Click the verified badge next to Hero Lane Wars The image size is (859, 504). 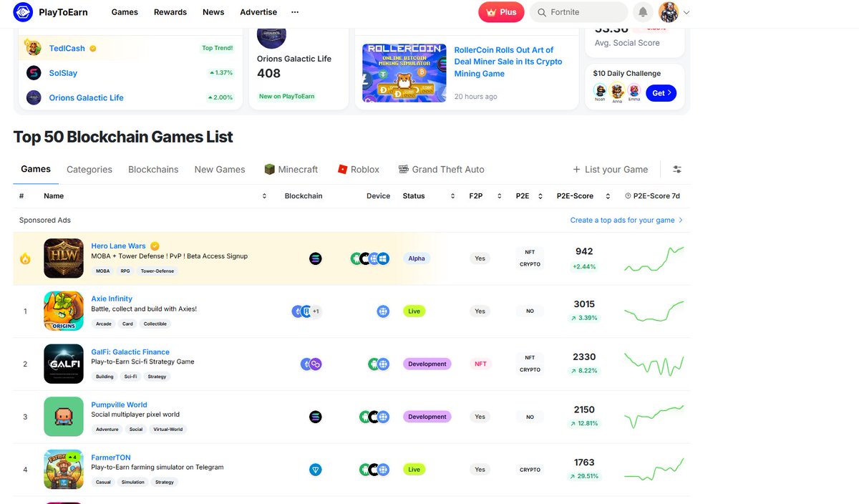155,246
